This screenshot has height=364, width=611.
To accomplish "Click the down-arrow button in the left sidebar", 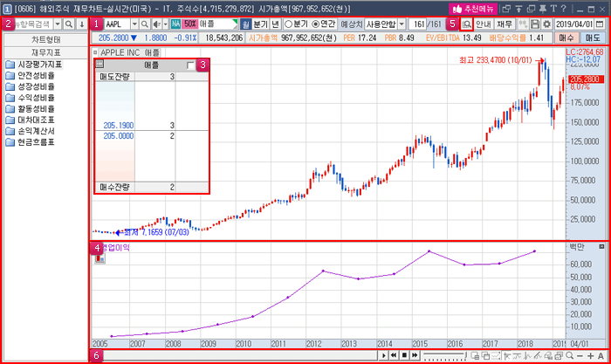I will coord(82,24).
